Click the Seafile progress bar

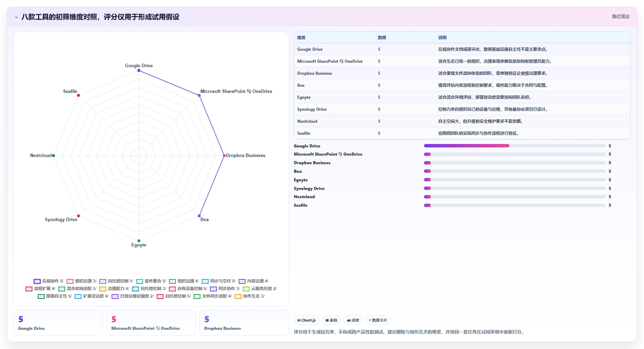coord(515,205)
